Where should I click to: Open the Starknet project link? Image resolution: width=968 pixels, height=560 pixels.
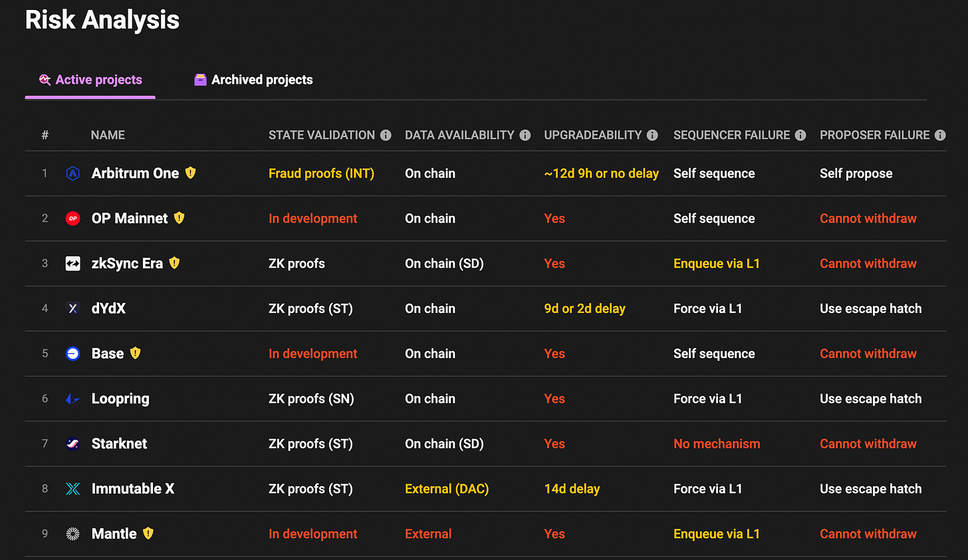(x=119, y=444)
